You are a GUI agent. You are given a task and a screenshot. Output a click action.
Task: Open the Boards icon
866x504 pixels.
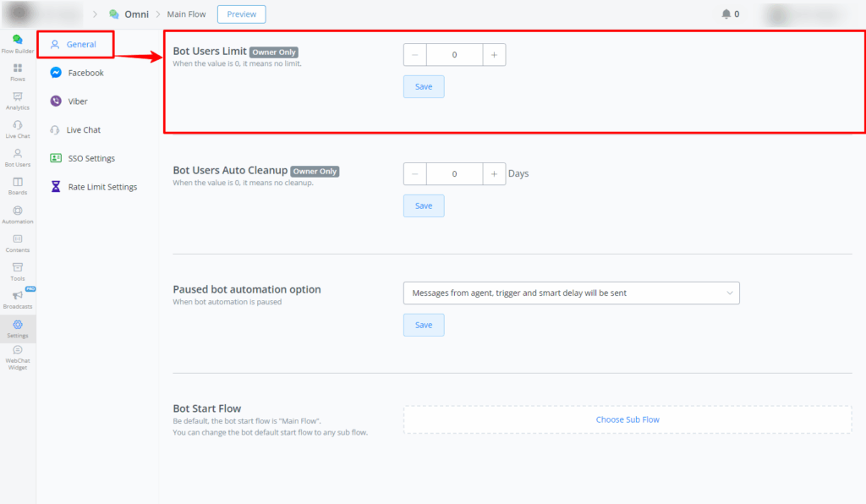coord(18,183)
